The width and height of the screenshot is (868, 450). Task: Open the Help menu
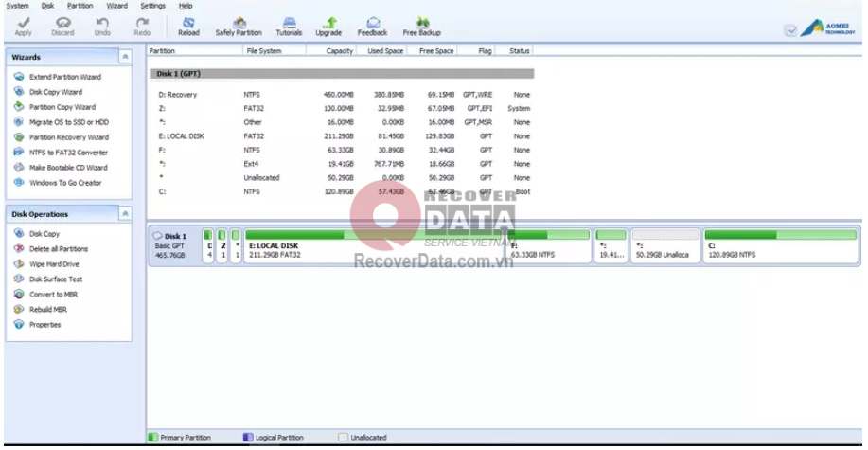(186, 6)
